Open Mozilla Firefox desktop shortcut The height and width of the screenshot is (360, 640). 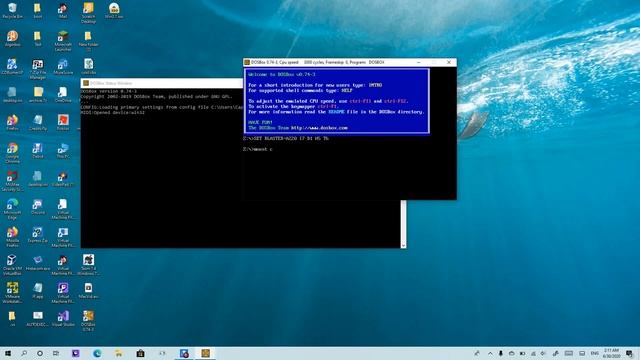[x=12, y=237]
